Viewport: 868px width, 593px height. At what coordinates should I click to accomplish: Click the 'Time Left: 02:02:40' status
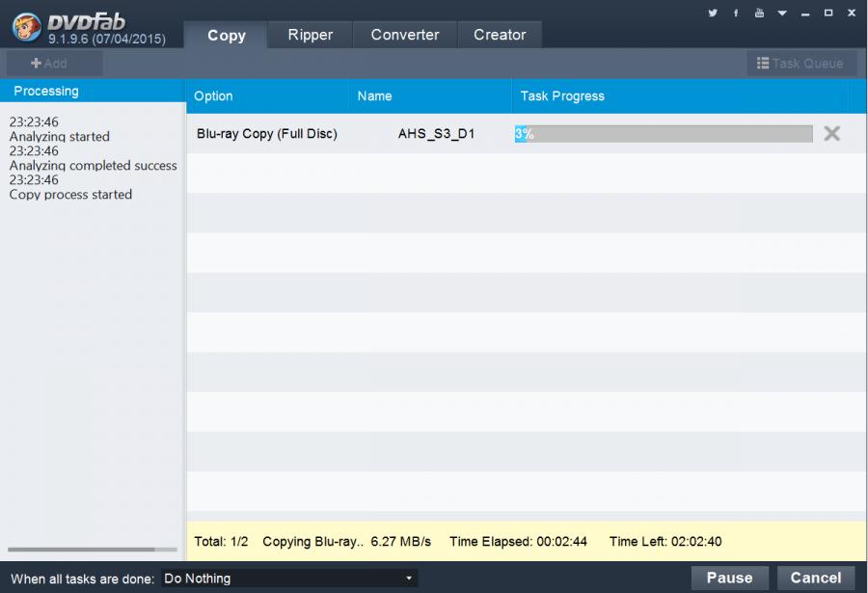665,542
